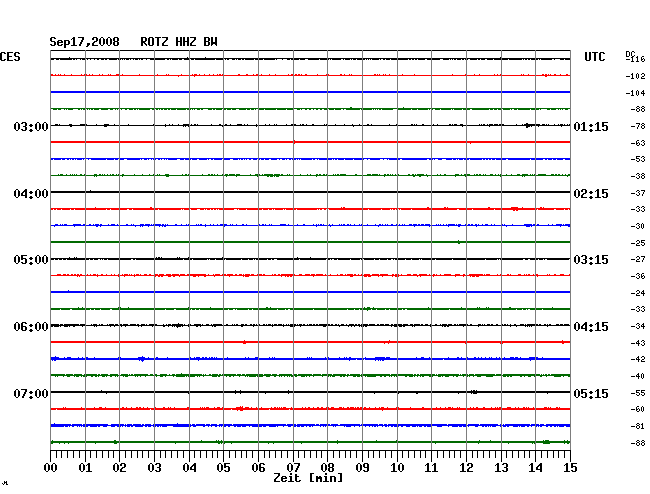
Task: Select the DC offset value "-53"
Action: [638, 159]
